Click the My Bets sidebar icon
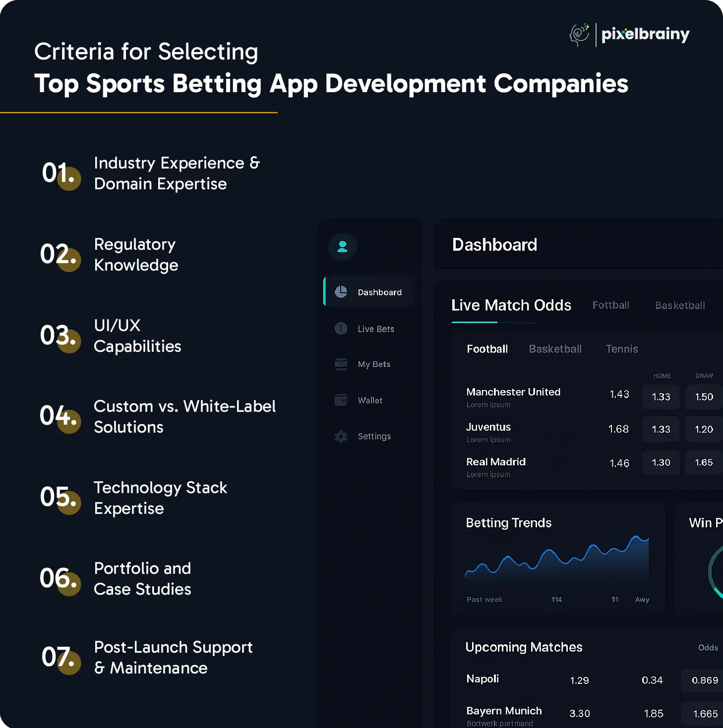The width and height of the screenshot is (723, 728). [341, 364]
